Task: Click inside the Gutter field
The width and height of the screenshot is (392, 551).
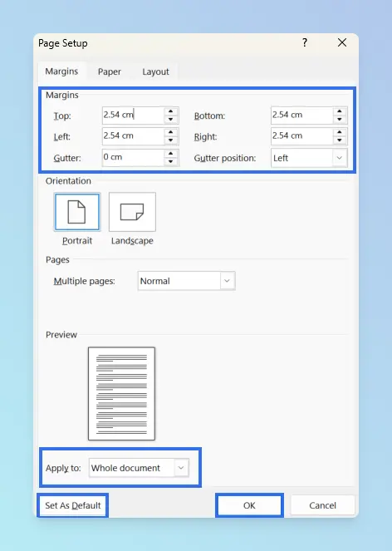Action: point(133,157)
